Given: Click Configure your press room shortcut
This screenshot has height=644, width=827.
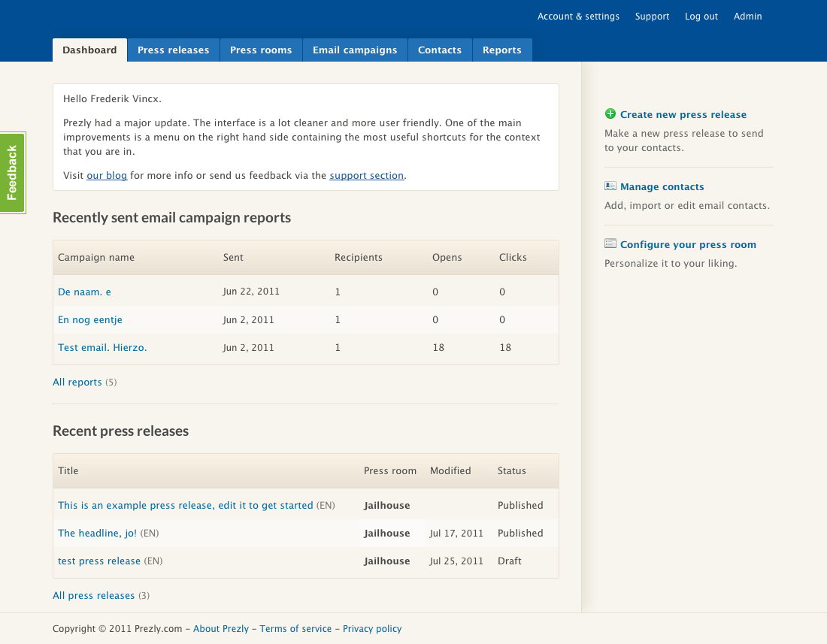Looking at the screenshot, I should pos(688,244).
